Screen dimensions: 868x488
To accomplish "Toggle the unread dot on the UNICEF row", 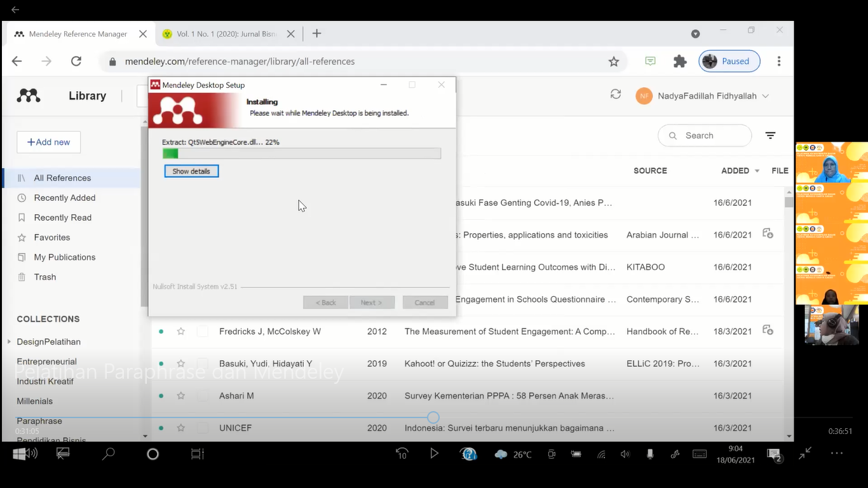I will [161, 428].
